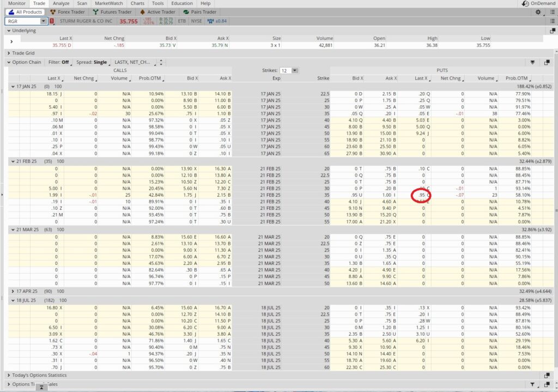
Task: Select the All Products sub-tab
Action: click(x=25, y=12)
